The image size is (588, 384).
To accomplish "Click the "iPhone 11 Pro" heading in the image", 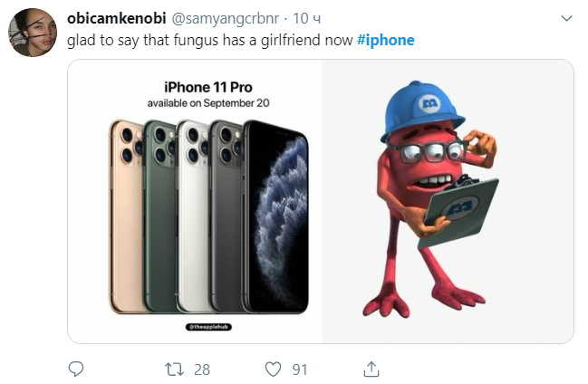I will point(207,88).
